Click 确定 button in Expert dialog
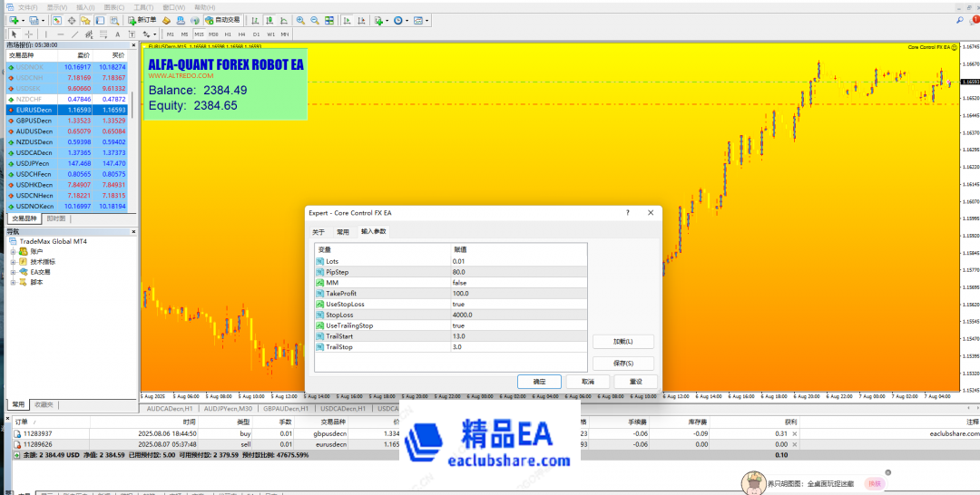 [539, 382]
